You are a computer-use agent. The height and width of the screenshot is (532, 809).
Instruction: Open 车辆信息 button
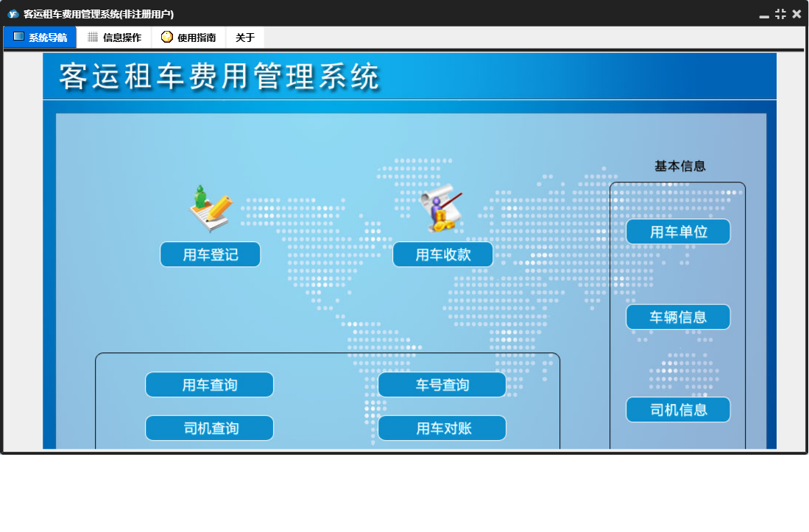tap(679, 317)
